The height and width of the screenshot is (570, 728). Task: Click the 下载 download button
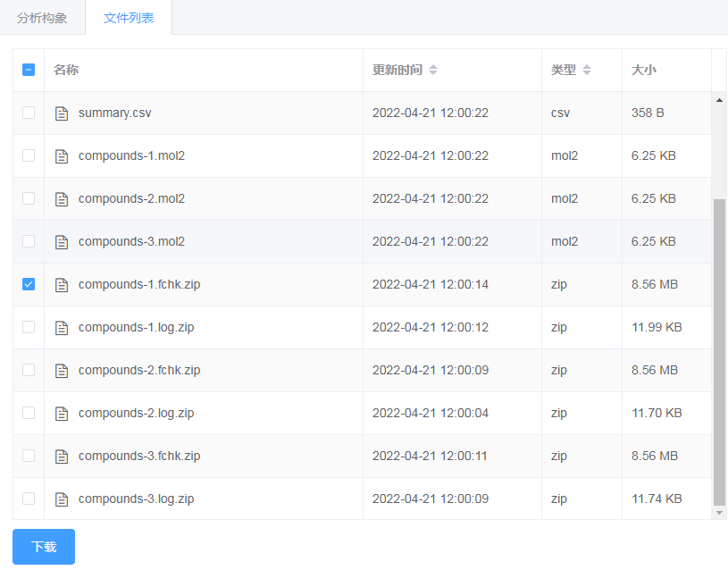(x=44, y=546)
